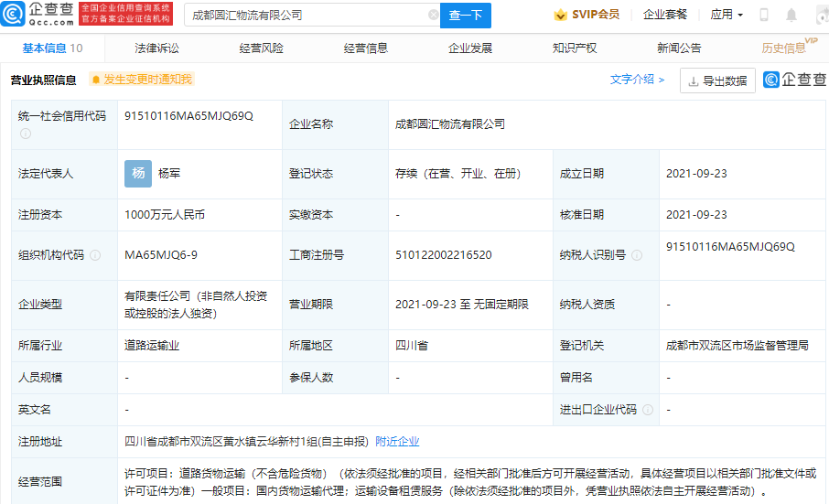
Task: Click help icon next to 纳税人识别号
Action: (638, 255)
